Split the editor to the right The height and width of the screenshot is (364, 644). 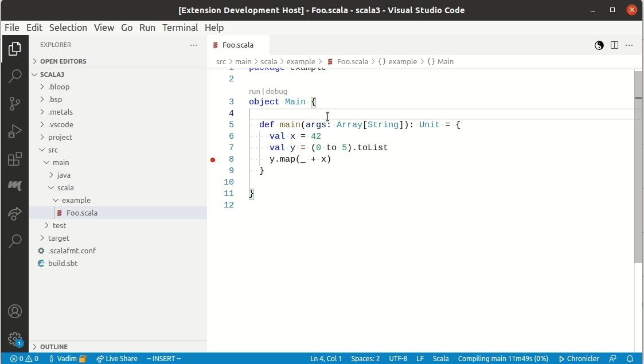pos(614,45)
